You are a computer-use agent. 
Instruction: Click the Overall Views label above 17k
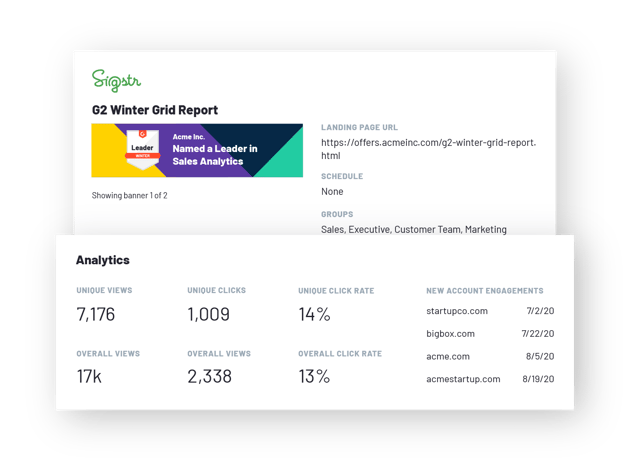click(x=108, y=354)
